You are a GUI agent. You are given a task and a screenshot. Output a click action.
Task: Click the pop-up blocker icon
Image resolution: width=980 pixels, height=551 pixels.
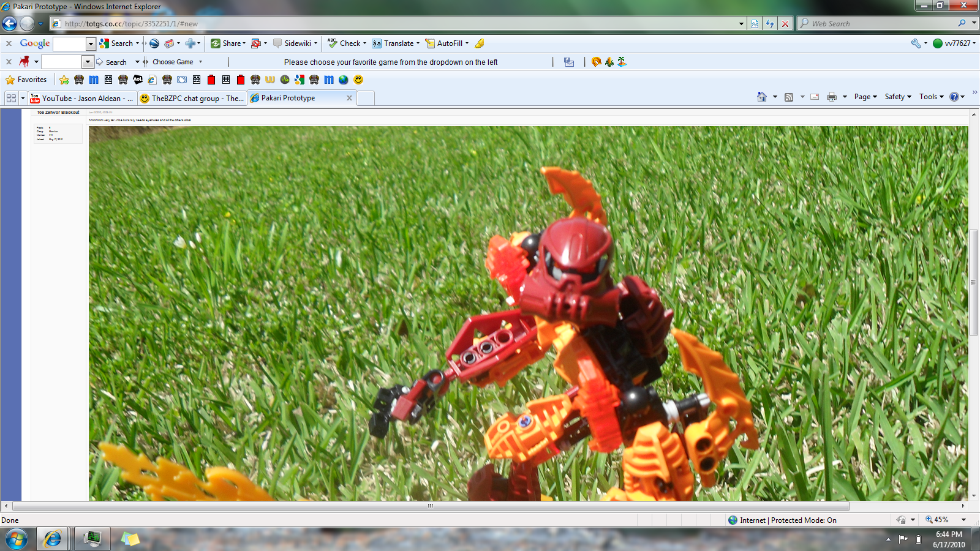(x=256, y=43)
